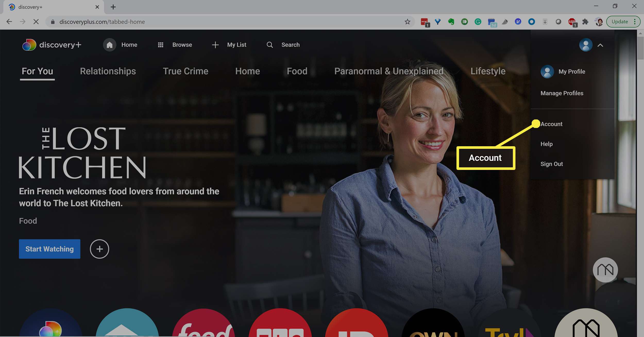Open TLC channel circle
The width and height of the screenshot is (644, 337).
pos(280,323)
